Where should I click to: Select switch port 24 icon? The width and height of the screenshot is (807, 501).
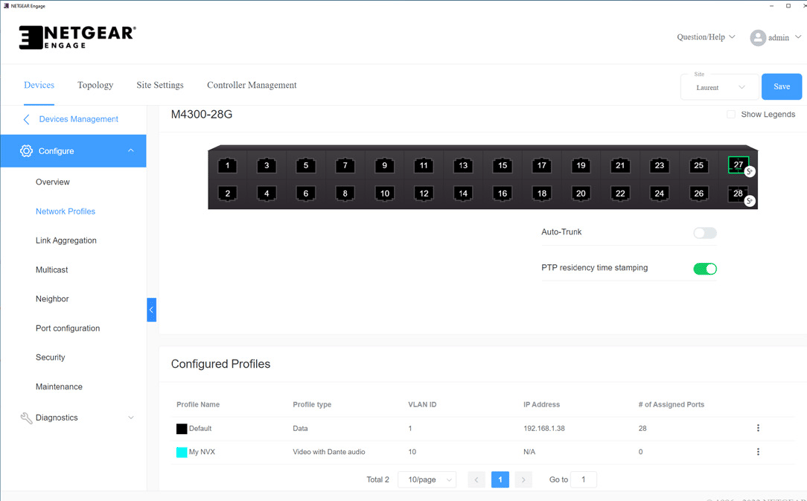[x=659, y=193]
